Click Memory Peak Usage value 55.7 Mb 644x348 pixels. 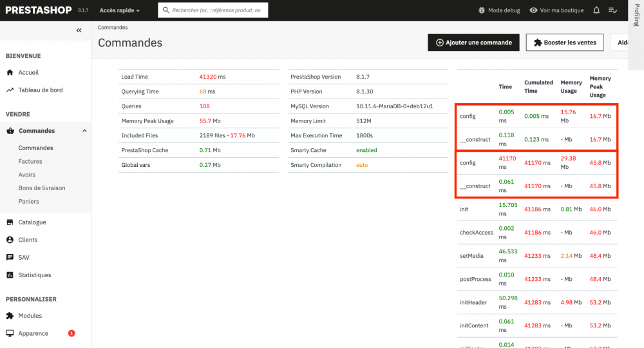point(210,121)
